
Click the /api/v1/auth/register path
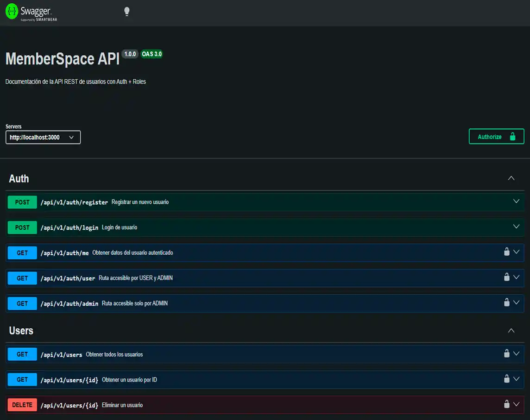74,202
